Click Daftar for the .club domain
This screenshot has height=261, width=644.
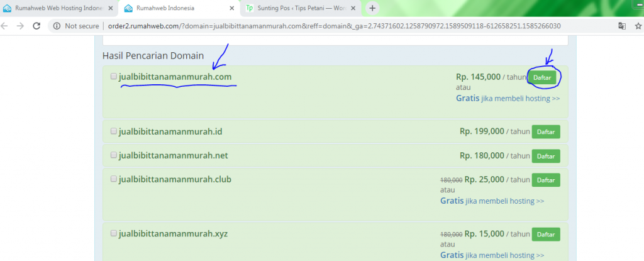point(546,180)
